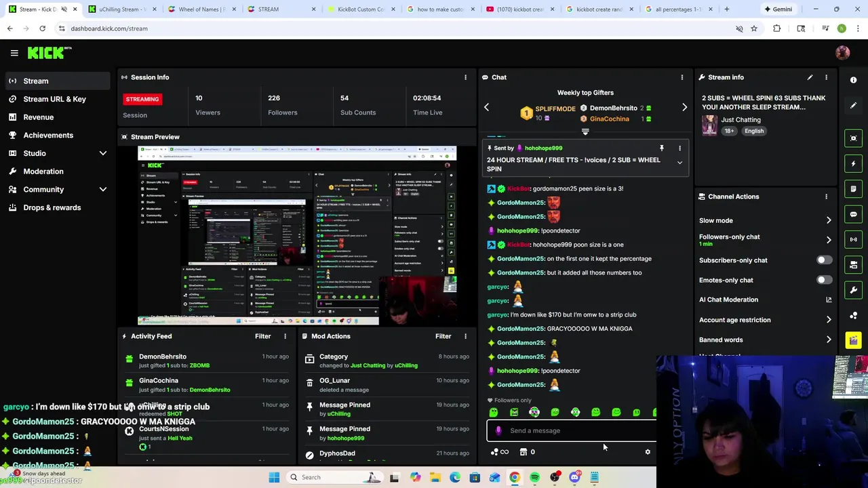This screenshot has height=488, width=868.
Task: Filter the Activity Feed
Action: (x=262, y=336)
